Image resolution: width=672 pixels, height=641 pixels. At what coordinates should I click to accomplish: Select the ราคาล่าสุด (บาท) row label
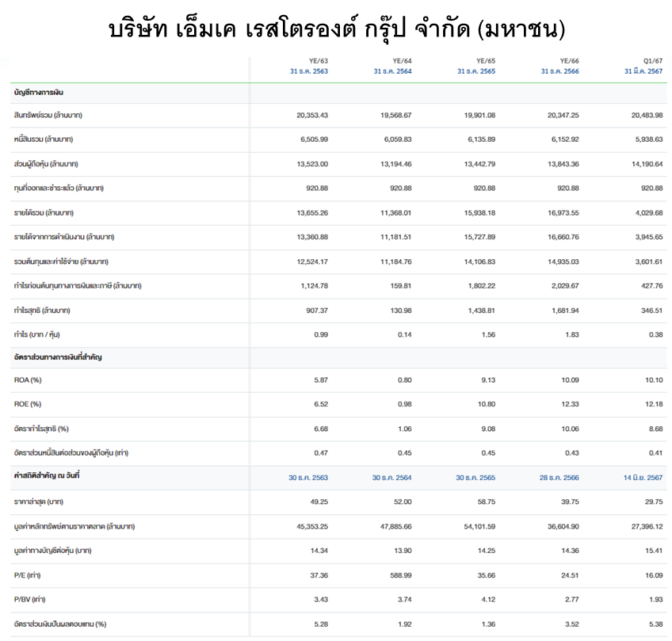pyautogui.click(x=39, y=502)
